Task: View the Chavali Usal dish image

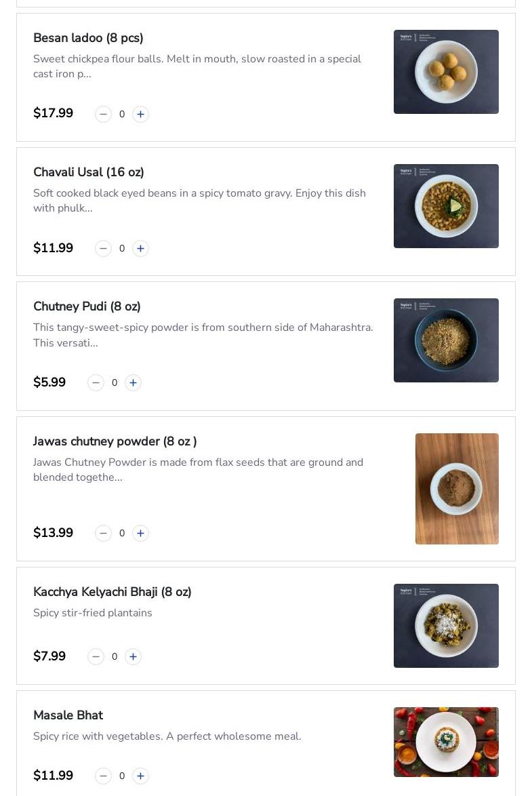Action: click(x=446, y=206)
